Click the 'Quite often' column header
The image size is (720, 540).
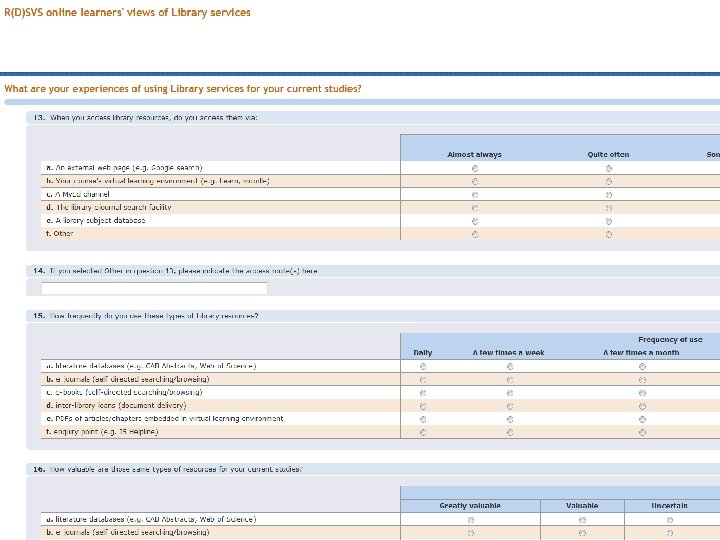608,155
